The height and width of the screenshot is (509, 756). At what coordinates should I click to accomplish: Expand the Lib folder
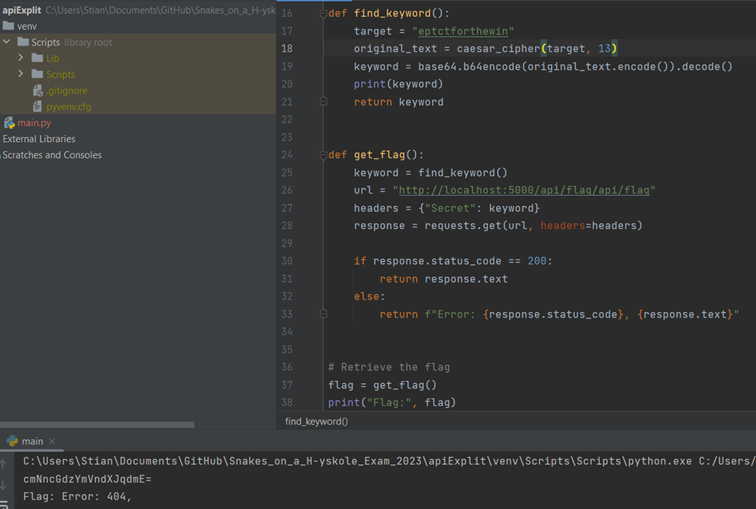coord(21,58)
